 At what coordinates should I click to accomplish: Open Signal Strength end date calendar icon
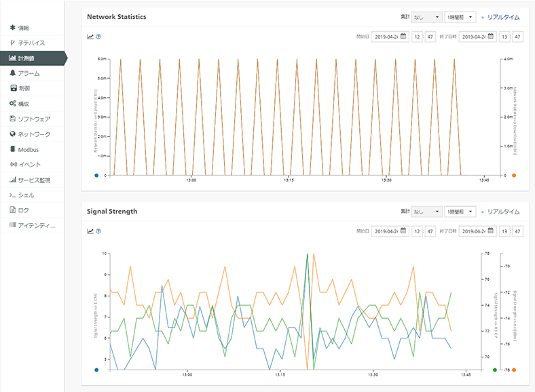point(491,231)
